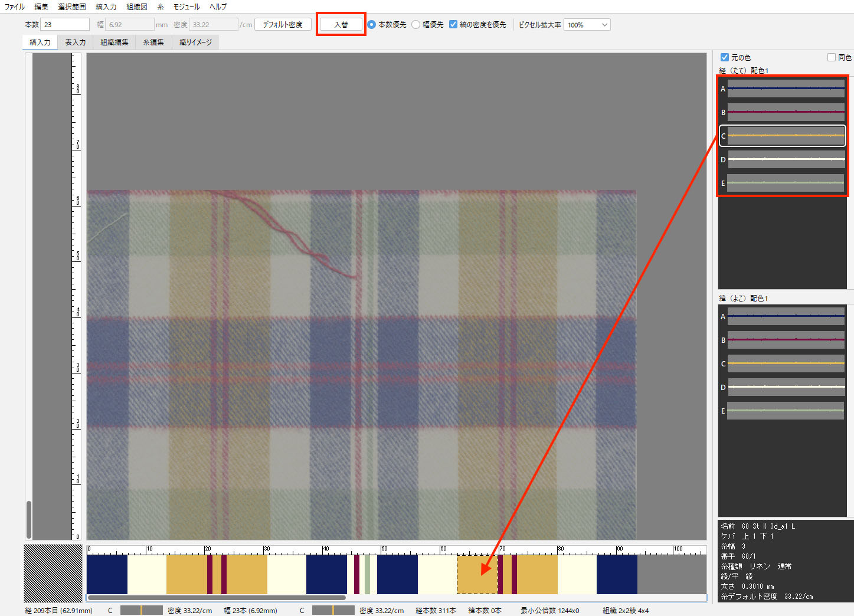Open the 糸 menu
This screenshot has height=616, width=854.
click(160, 6)
